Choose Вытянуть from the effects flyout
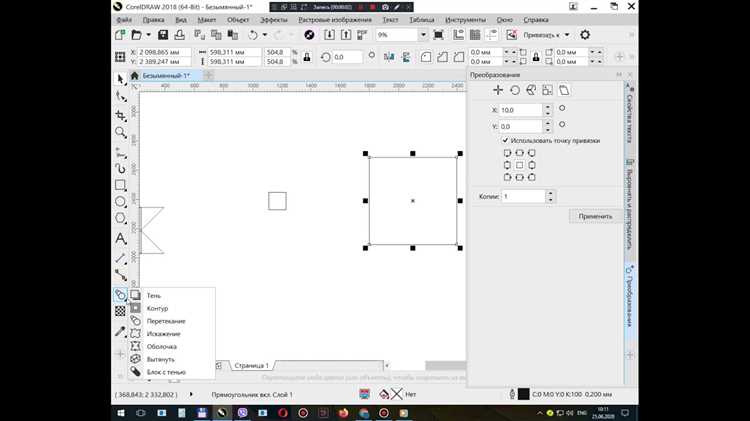 coord(171,359)
